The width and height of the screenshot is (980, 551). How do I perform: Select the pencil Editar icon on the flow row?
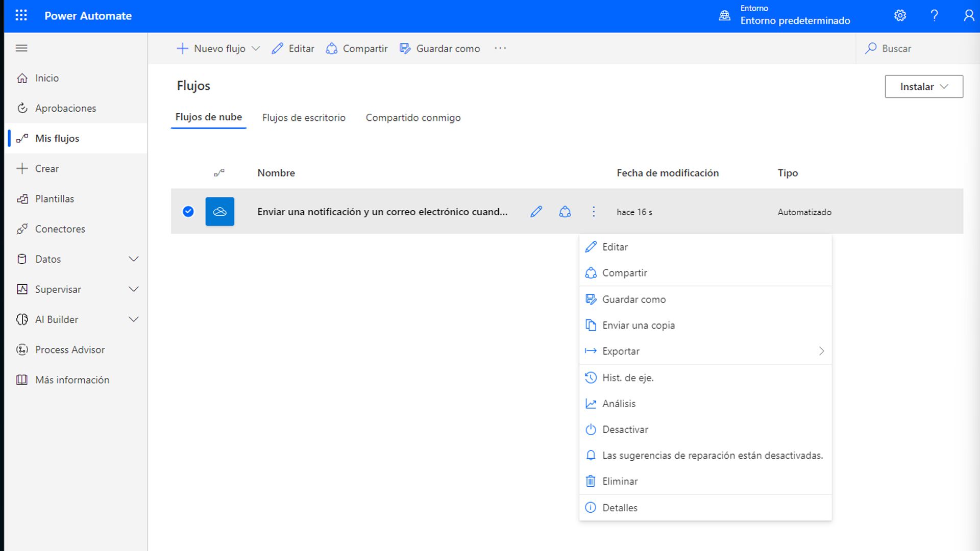click(x=536, y=212)
